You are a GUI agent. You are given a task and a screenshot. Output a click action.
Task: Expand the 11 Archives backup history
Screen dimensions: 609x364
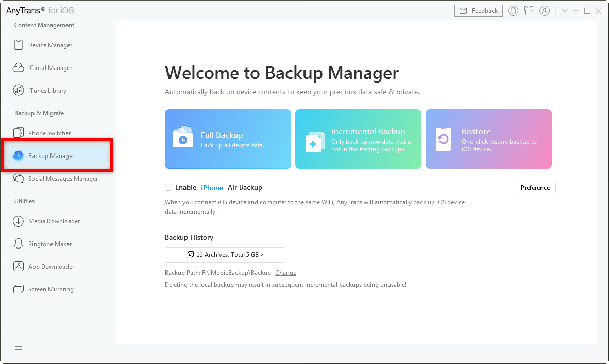[225, 254]
